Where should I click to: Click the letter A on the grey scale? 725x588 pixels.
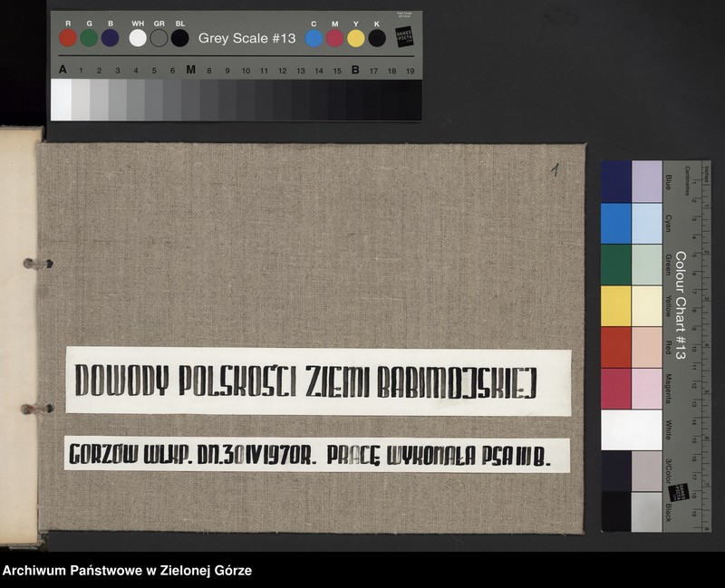(63, 70)
